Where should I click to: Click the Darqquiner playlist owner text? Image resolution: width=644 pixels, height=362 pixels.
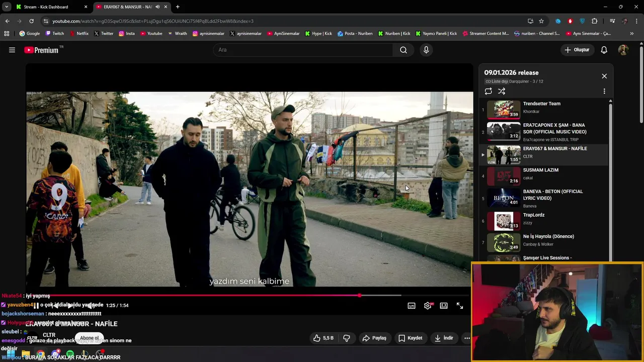click(520, 81)
